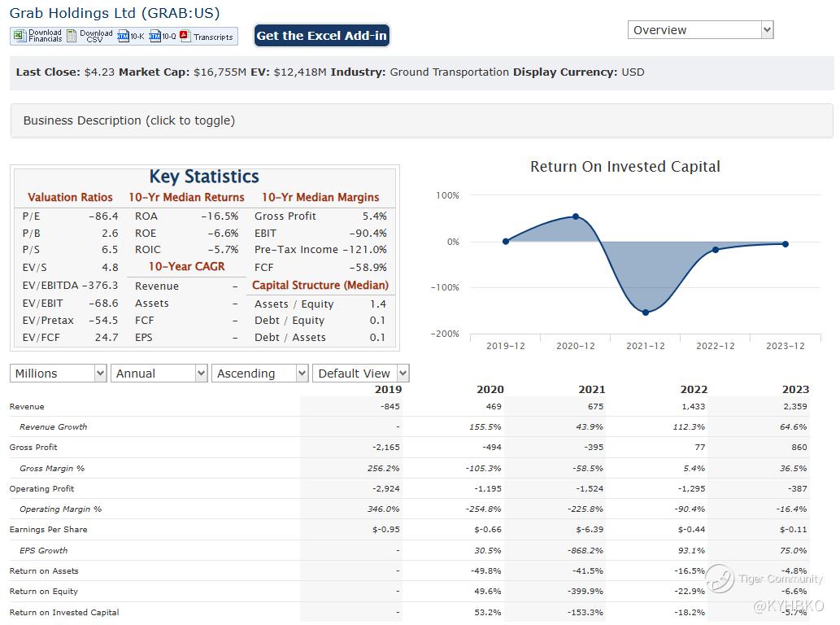Click the 2020 ROIC table value 53.2%
This screenshot has height=625, width=840.
pos(488,612)
